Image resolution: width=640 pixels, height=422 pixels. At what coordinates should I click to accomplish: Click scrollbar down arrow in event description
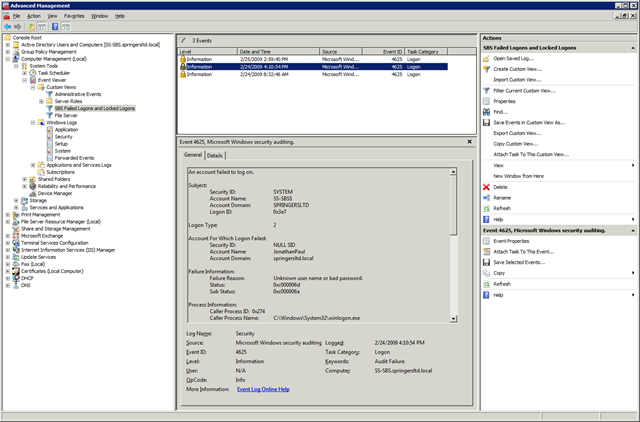click(x=453, y=319)
